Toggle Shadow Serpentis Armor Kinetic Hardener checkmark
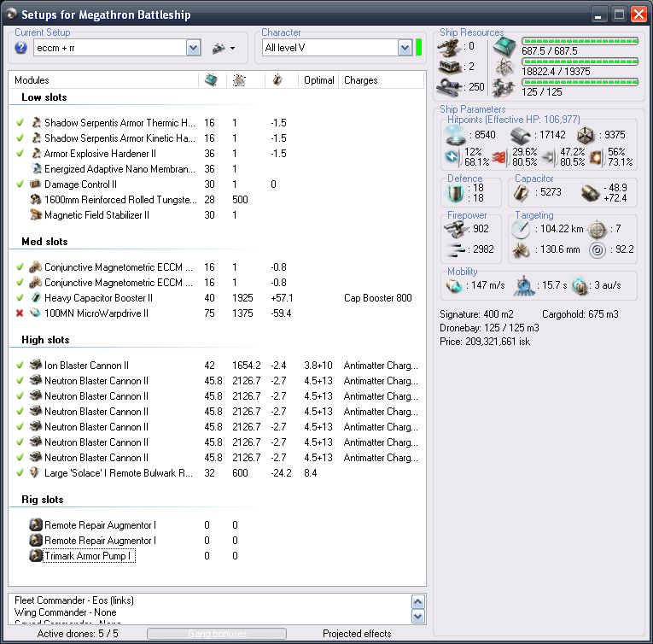Screen dimensions: 653x644 [20, 138]
